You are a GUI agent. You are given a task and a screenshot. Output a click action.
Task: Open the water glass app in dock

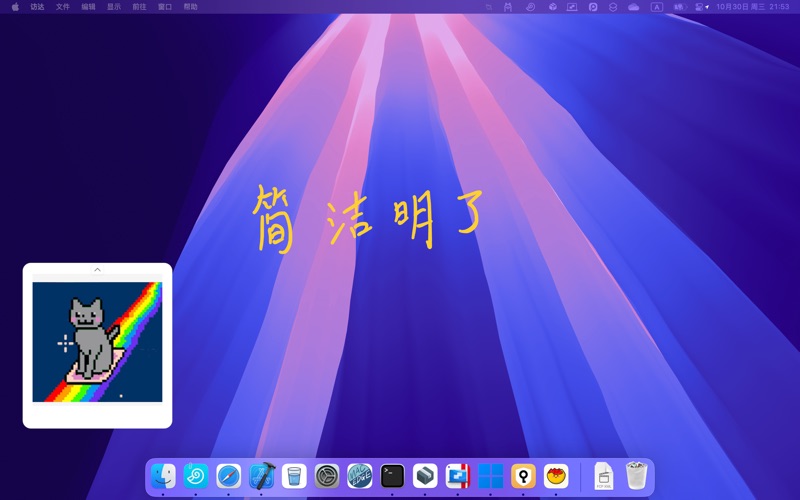(294, 476)
